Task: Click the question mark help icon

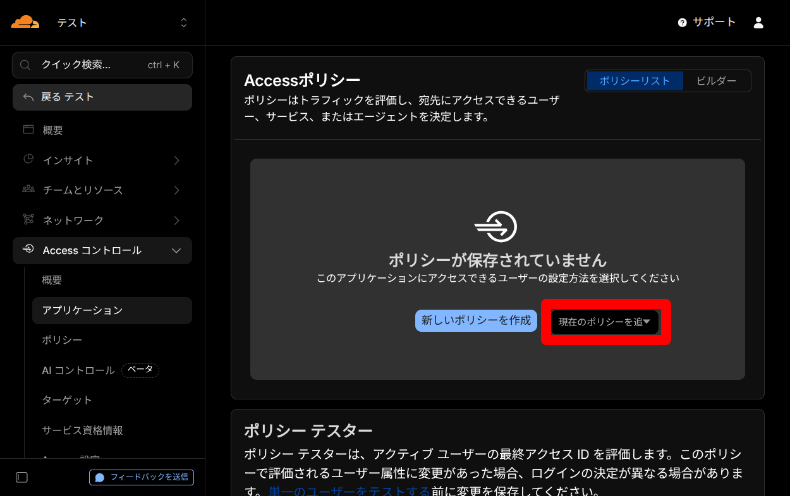Action: click(x=682, y=22)
